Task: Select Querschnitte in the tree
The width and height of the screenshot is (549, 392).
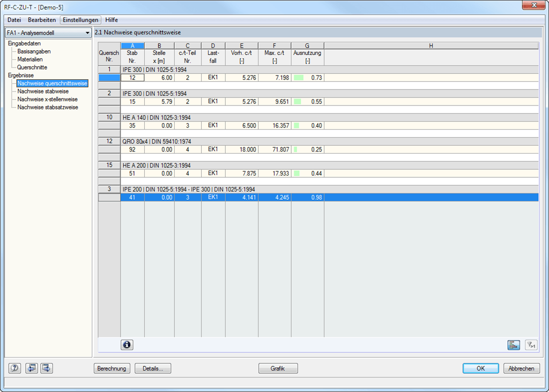Action: click(32, 67)
